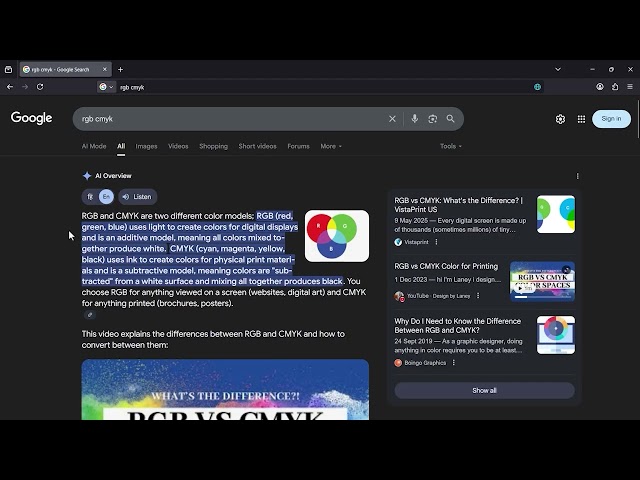Expand the More search filters dropdown
The width and height of the screenshot is (640, 480).
(x=331, y=146)
